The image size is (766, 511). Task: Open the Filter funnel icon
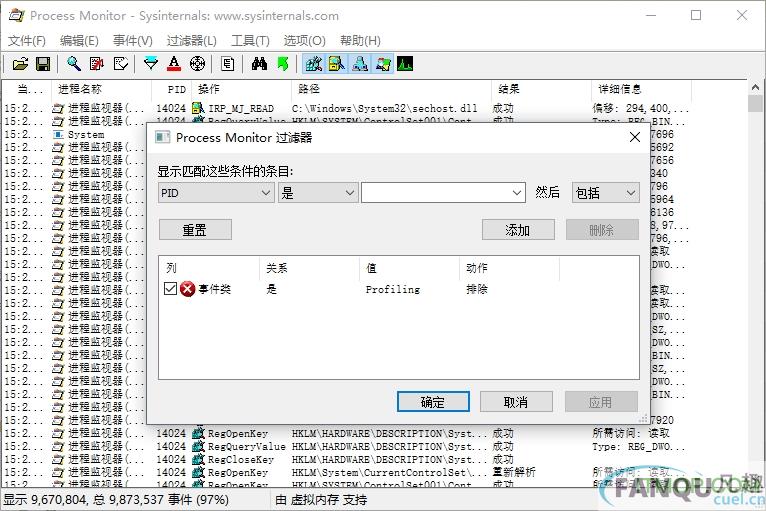click(x=151, y=64)
